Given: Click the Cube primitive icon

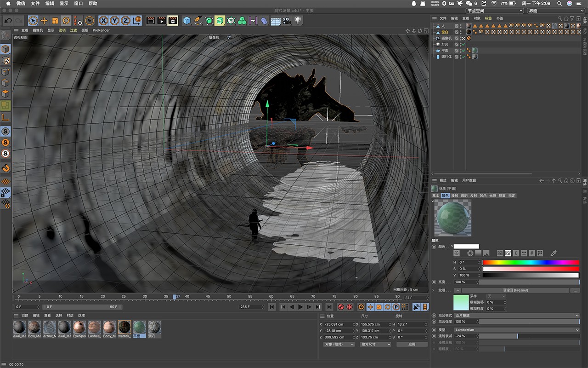Looking at the screenshot, I should 187,21.
